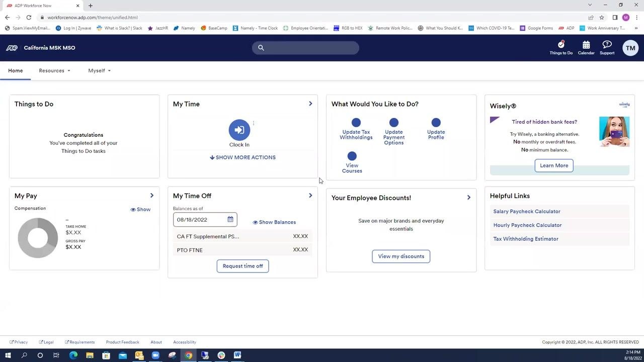Go to the Home tab

pos(16,71)
